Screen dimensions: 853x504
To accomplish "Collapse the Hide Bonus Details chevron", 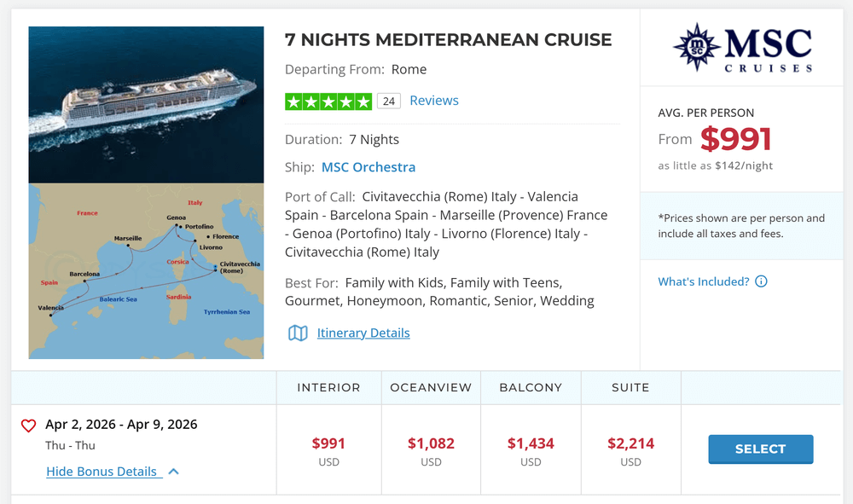I will coord(173,472).
